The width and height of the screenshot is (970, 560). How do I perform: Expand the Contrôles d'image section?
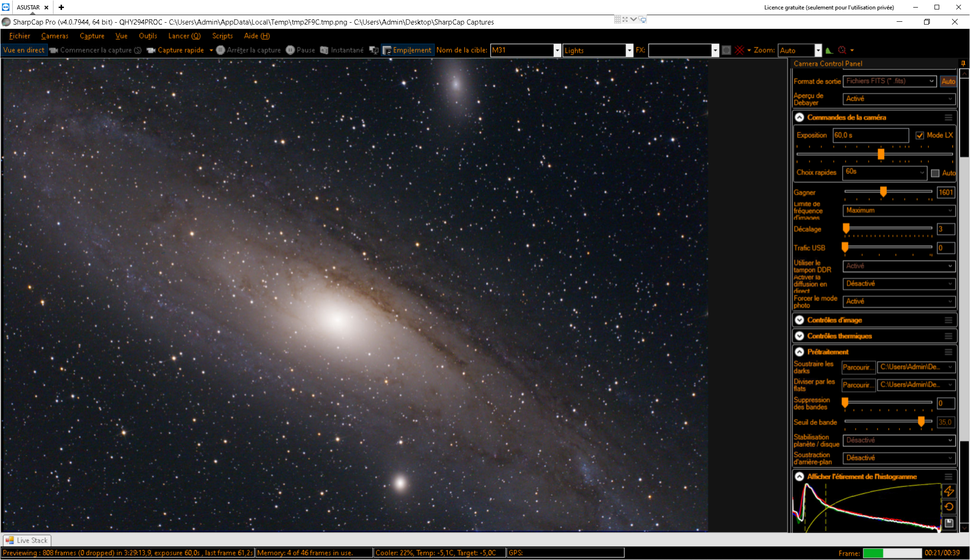(x=799, y=320)
